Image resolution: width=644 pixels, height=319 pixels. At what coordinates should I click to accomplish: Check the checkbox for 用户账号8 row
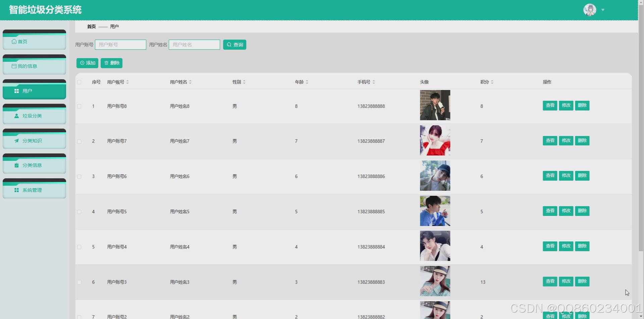click(x=79, y=106)
